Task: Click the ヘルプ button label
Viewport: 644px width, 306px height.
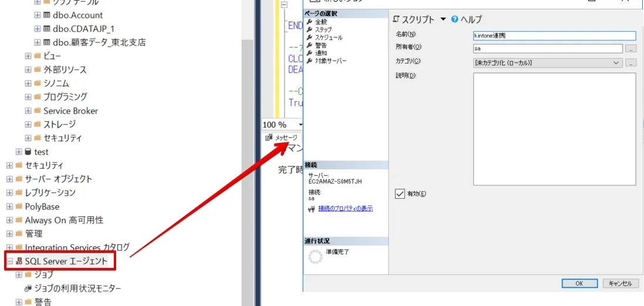Action: pyautogui.click(x=471, y=19)
